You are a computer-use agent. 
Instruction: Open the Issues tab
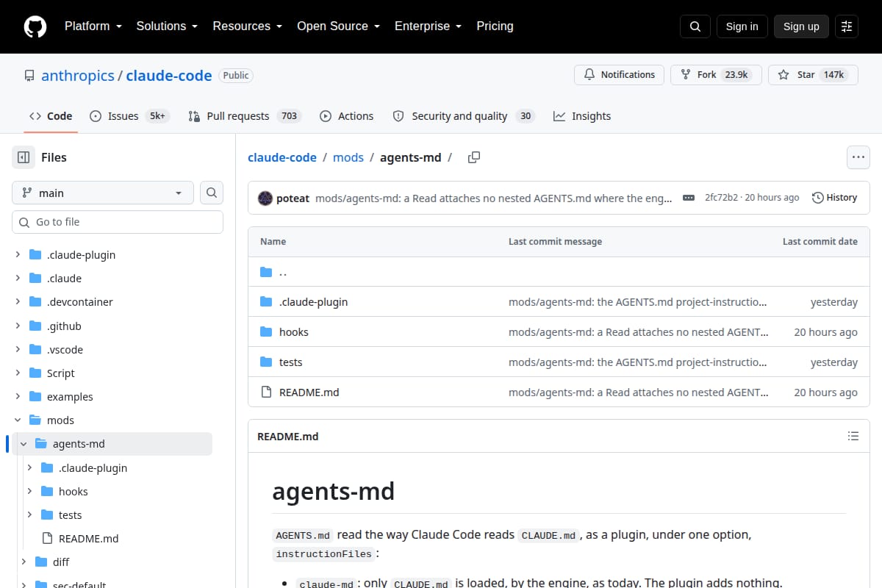coord(129,116)
